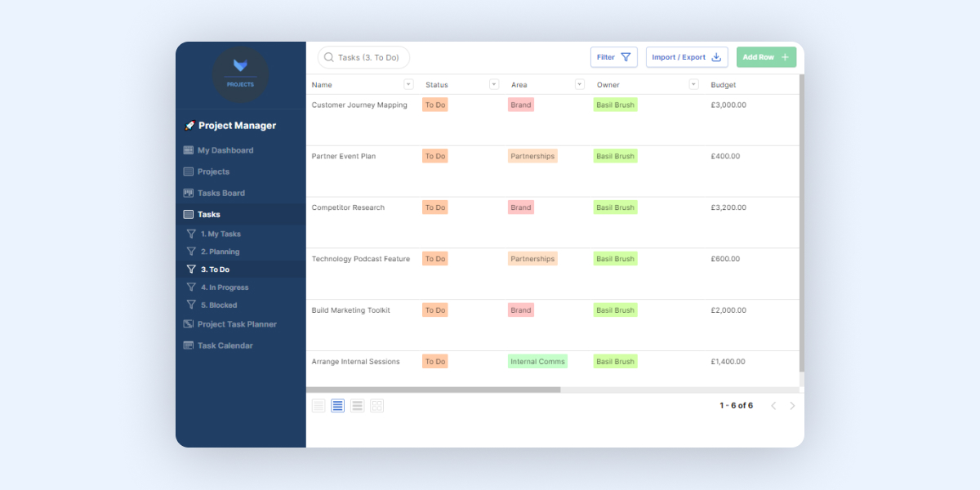Click the To Do status chip on Partner Event Plan
The height and width of the screenshot is (490, 980).
434,155
